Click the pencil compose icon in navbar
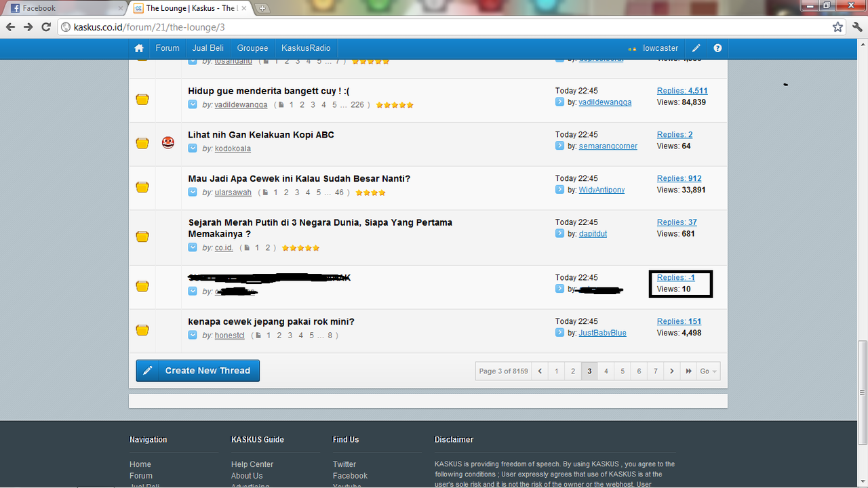868x488 pixels. coord(696,48)
